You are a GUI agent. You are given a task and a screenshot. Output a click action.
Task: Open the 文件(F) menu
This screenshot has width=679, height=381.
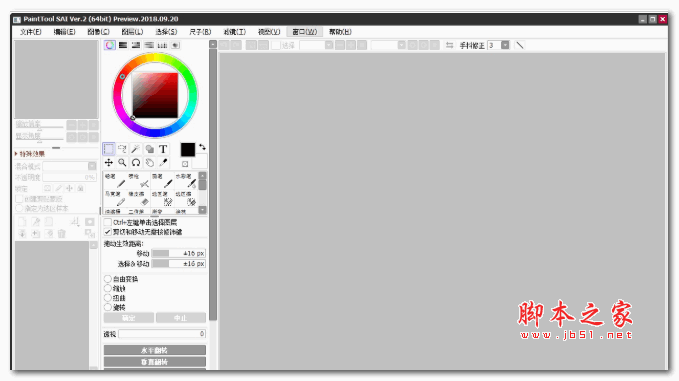click(x=30, y=32)
